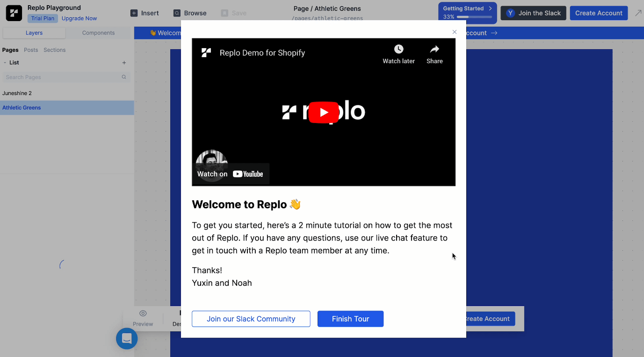Click the search magnifier in Search Pages

click(x=124, y=77)
